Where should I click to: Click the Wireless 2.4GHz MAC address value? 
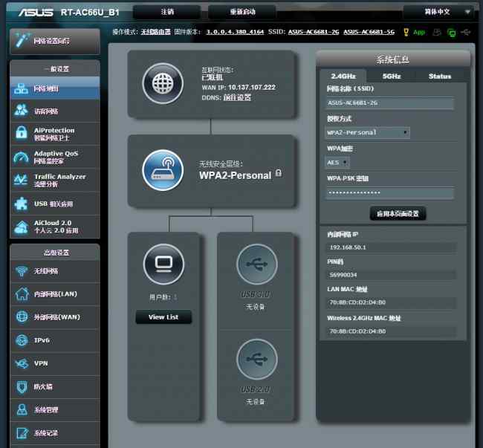(391, 331)
